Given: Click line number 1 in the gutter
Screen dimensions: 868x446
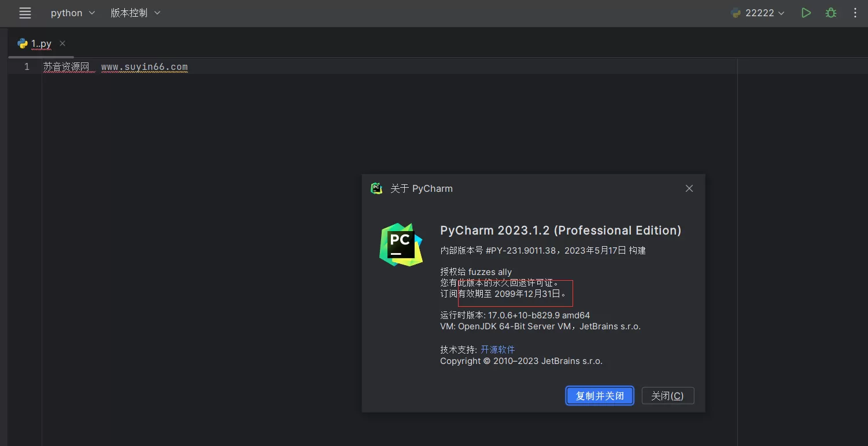Looking at the screenshot, I should click(27, 66).
